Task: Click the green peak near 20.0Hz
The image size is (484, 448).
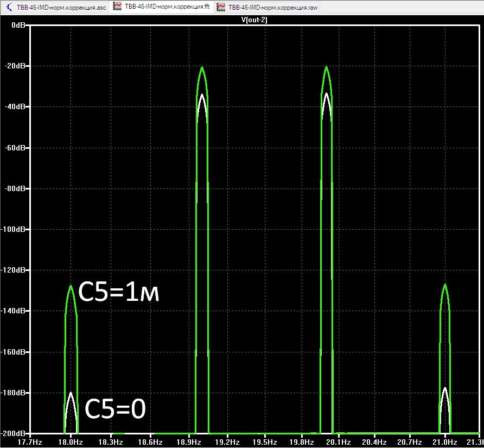Action: pyautogui.click(x=327, y=68)
